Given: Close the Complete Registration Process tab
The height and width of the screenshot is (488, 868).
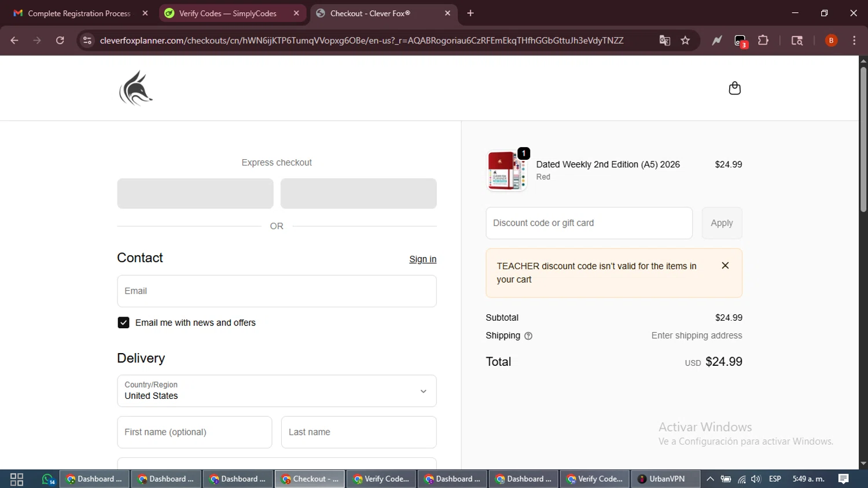Looking at the screenshot, I should (145, 13).
